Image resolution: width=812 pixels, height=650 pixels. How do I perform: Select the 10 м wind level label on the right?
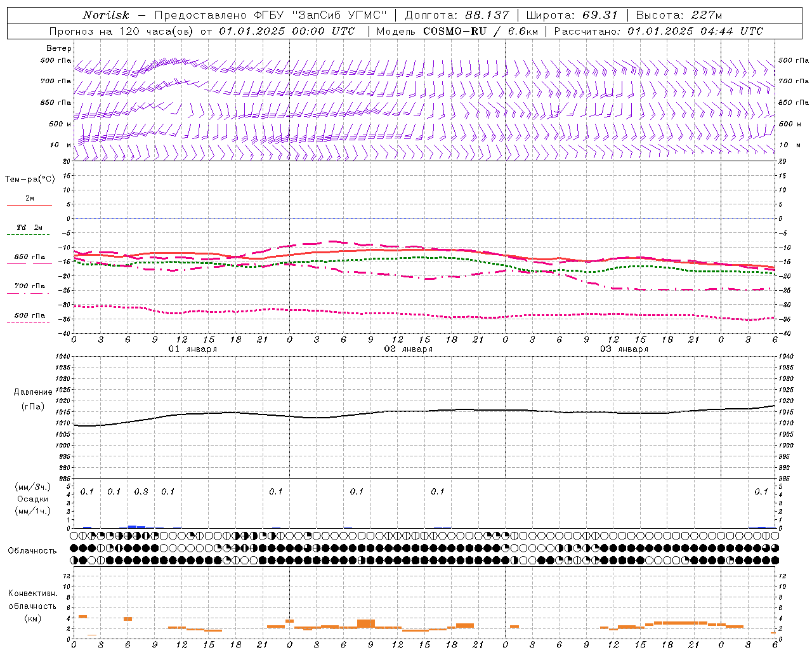coord(789,145)
